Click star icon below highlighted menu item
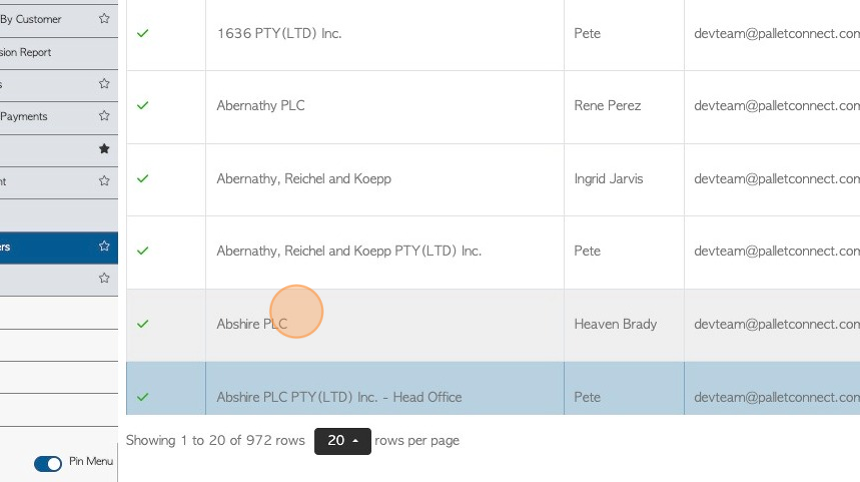 pyautogui.click(x=104, y=278)
